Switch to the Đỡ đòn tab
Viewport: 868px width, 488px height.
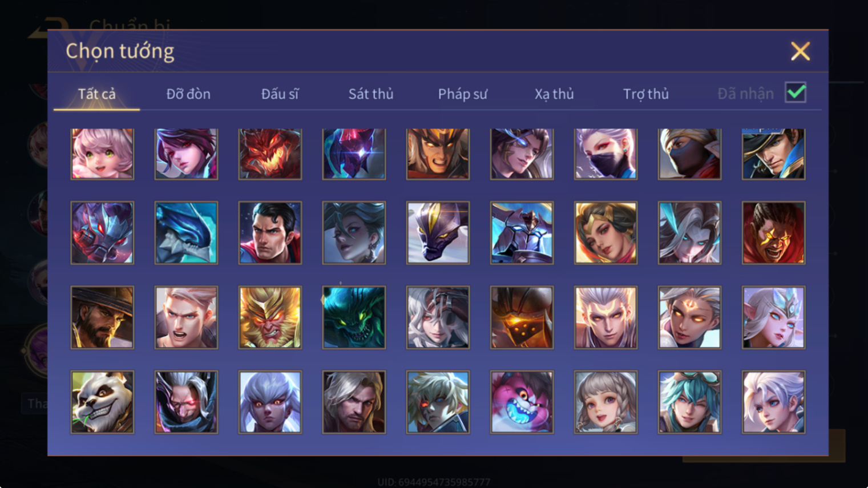(x=188, y=94)
